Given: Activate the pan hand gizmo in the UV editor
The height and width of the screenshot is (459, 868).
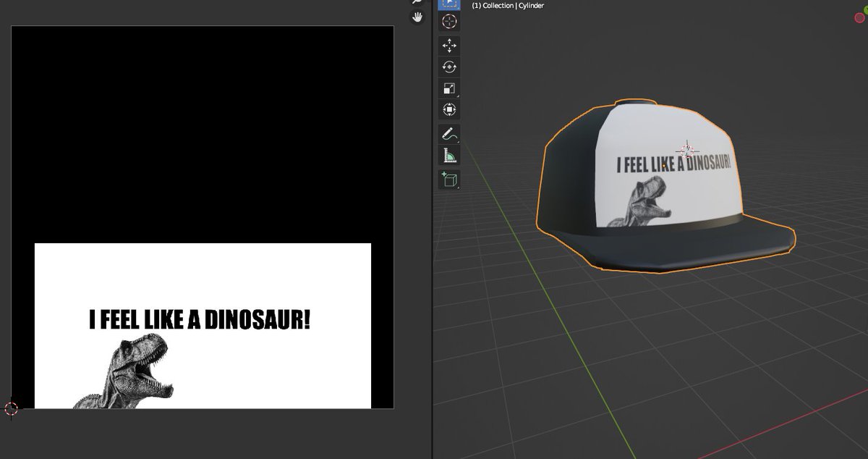Looking at the screenshot, I should click(417, 17).
